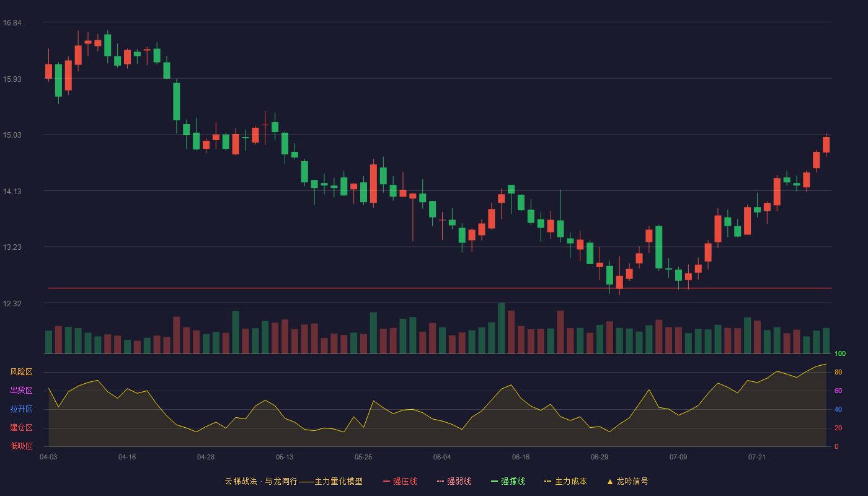Image resolution: width=868 pixels, height=496 pixels.
Task: Select the last red candlestick on the right
Action: click(x=826, y=144)
